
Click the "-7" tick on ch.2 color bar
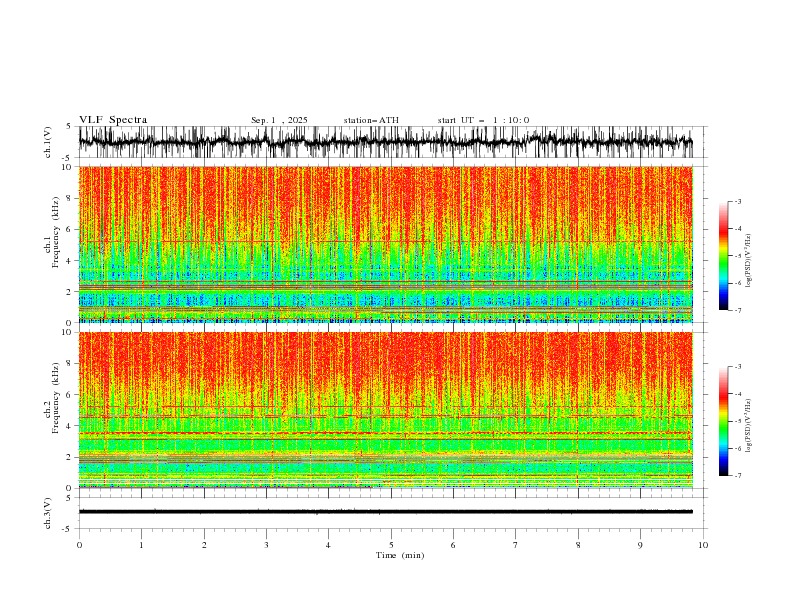(737, 475)
